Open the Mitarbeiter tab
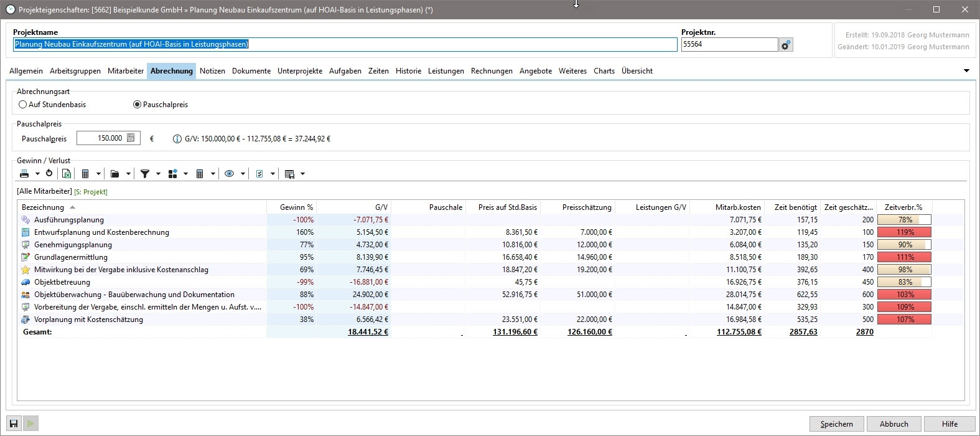980x436 pixels. [x=126, y=71]
